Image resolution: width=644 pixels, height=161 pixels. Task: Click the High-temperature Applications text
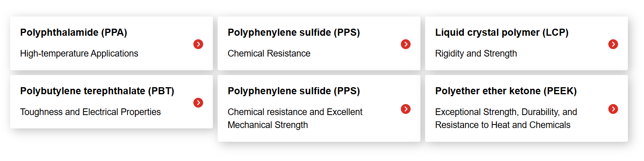[x=79, y=53]
